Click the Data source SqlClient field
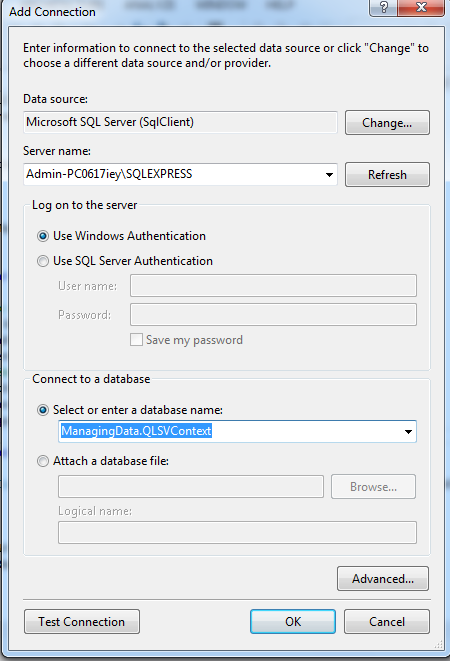The height and width of the screenshot is (661, 450). [x=181, y=122]
